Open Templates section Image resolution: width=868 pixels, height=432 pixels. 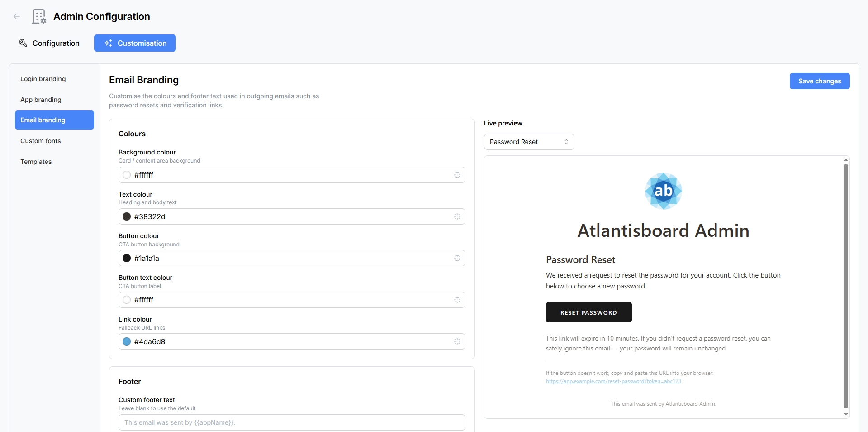[54, 162]
